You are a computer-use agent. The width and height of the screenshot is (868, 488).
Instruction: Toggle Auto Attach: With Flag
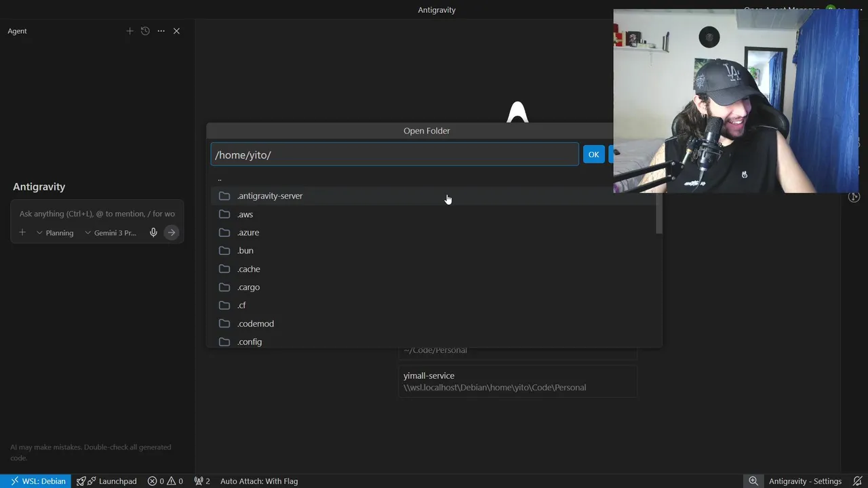tap(259, 481)
